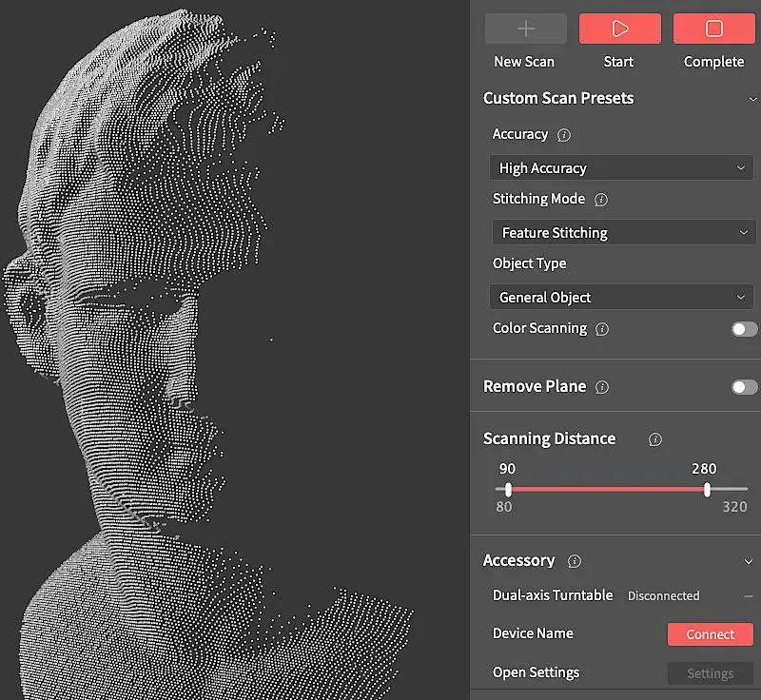Turn on the Remove Plane switch
This screenshot has width=761, height=700.
[x=744, y=387]
